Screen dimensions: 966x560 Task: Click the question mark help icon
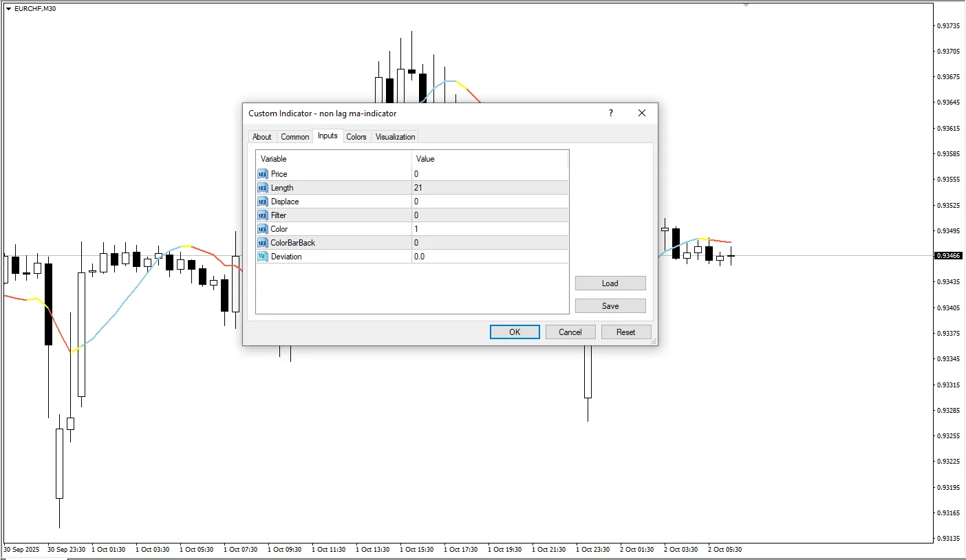[x=610, y=114]
